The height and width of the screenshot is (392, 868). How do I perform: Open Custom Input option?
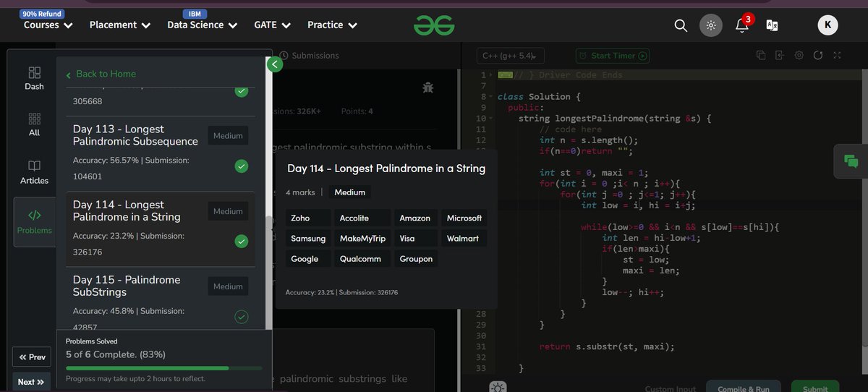point(671,389)
